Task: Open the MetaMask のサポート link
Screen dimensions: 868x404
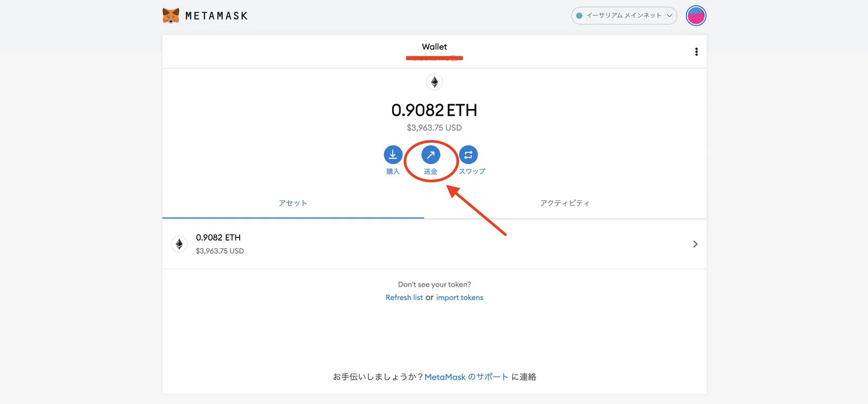Action: (x=466, y=377)
